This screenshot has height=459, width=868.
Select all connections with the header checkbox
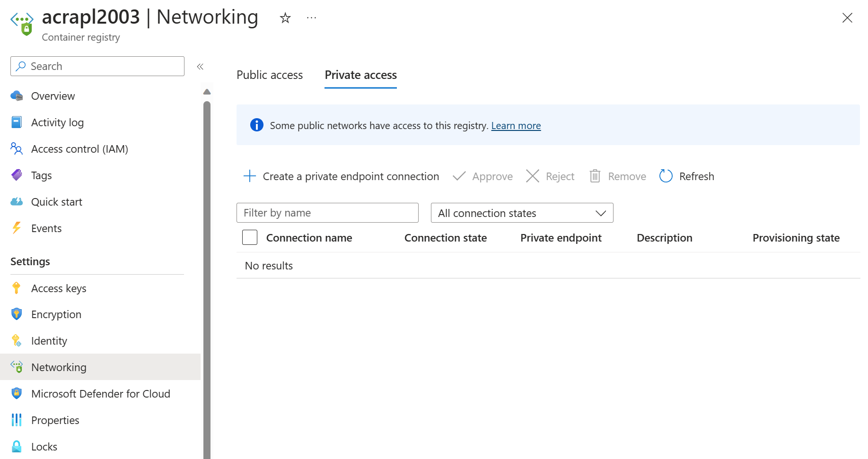pyautogui.click(x=249, y=237)
